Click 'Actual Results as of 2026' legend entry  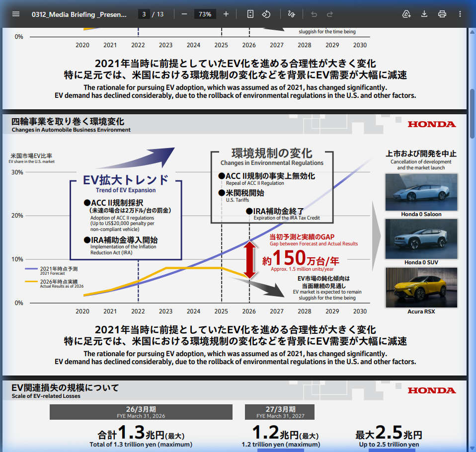[x=62, y=286]
